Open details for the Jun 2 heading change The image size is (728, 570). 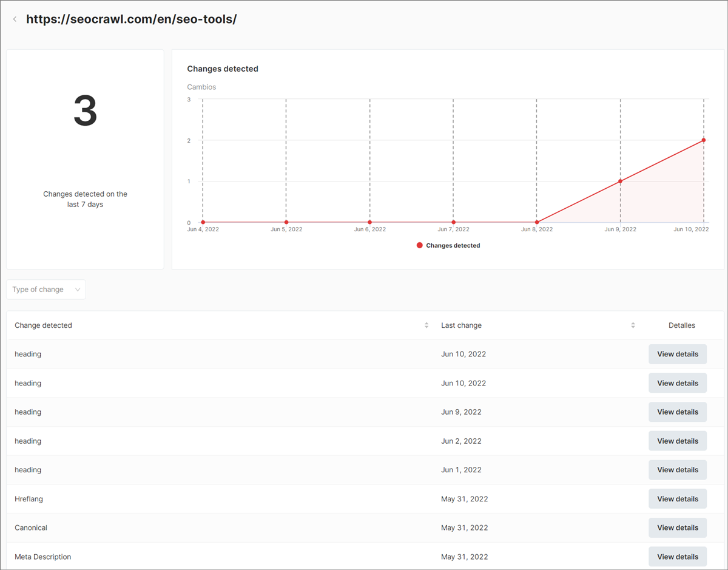point(678,441)
